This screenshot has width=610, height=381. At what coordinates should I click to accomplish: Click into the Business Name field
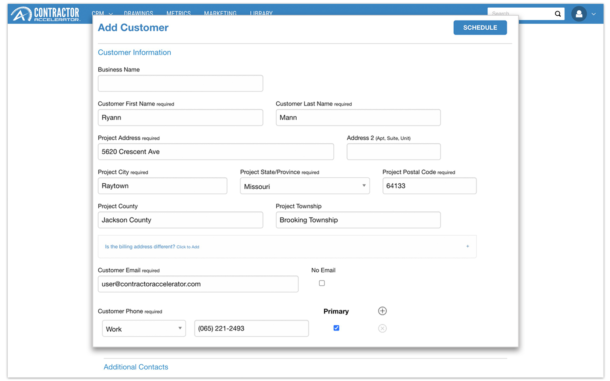tap(180, 83)
